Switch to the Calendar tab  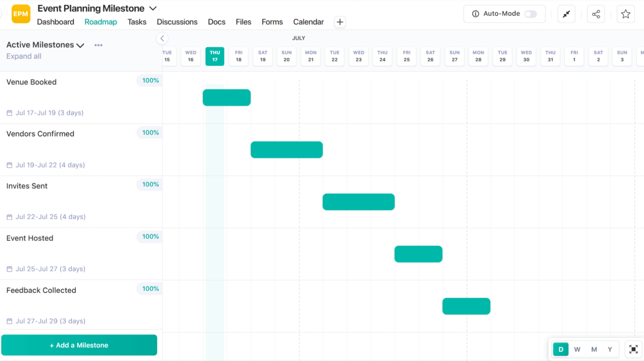tap(308, 22)
